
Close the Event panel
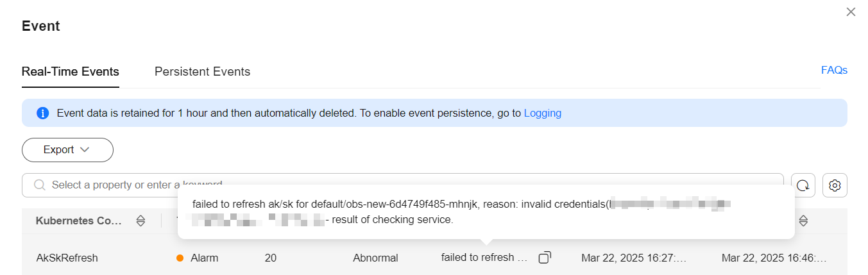pyautogui.click(x=851, y=12)
